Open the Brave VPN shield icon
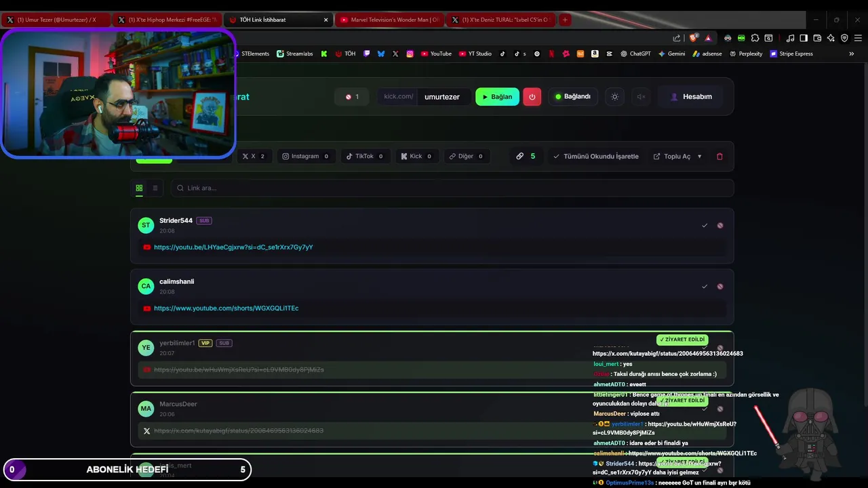868x488 pixels. [x=844, y=38]
